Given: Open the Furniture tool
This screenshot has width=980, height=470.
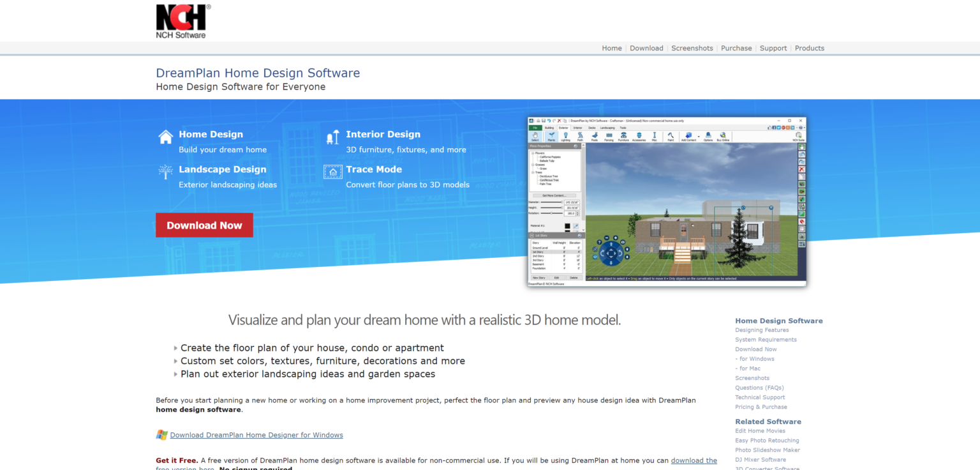Looking at the screenshot, I should tap(623, 137).
